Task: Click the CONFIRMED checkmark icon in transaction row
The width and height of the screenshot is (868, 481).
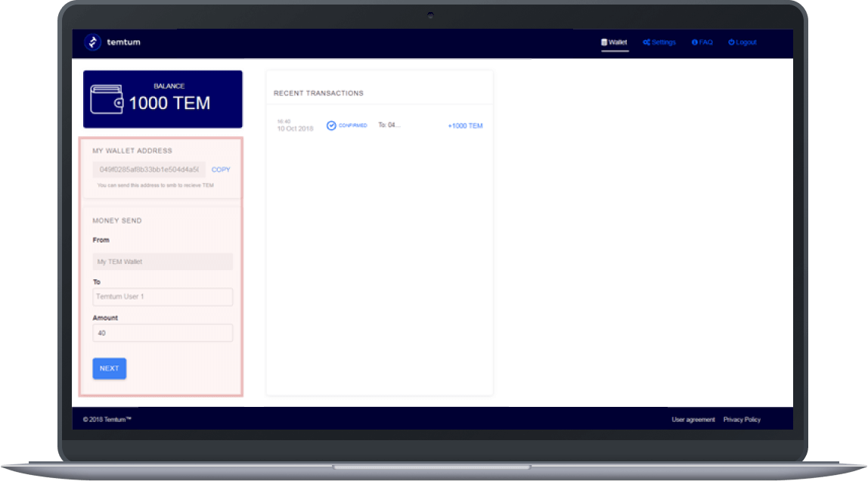Action: click(x=331, y=126)
